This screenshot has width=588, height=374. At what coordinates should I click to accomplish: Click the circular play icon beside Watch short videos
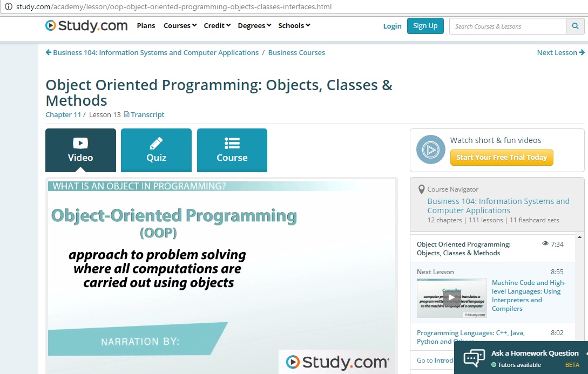point(430,149)
